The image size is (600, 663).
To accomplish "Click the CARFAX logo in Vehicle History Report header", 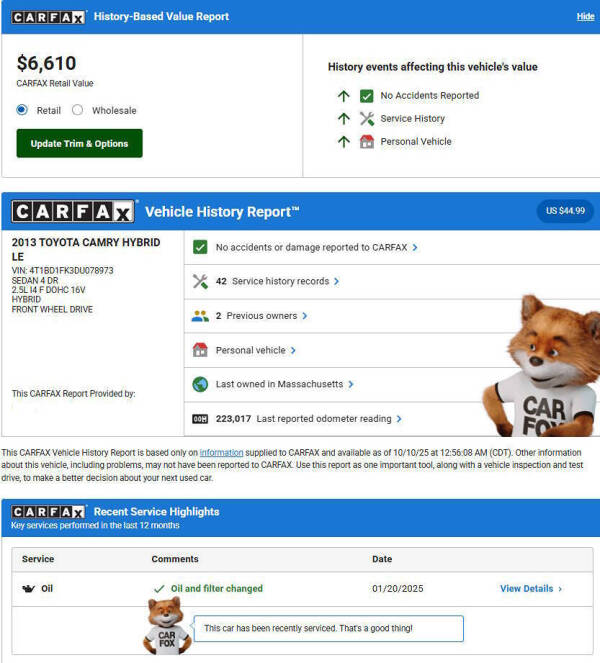I will pos(73,211).
